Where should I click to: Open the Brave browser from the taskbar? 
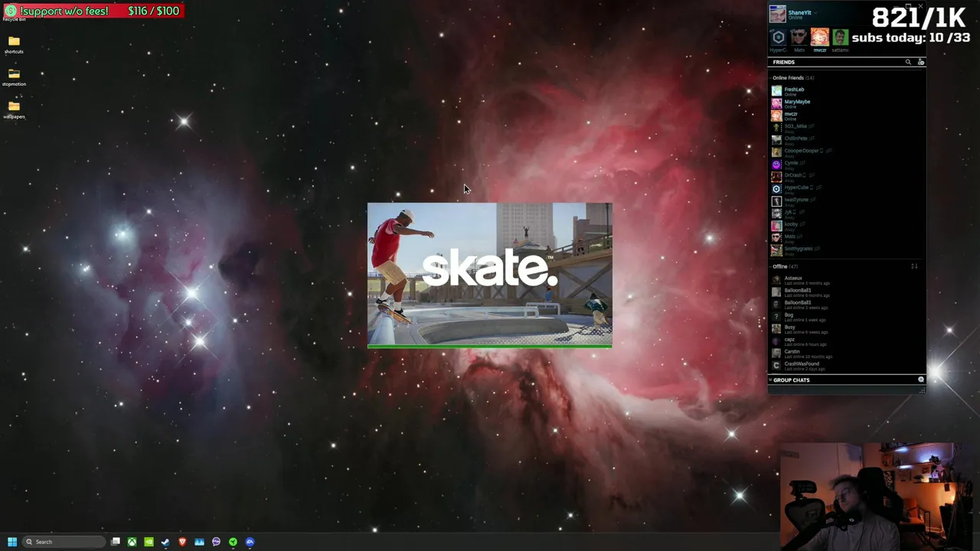[182, 542]
